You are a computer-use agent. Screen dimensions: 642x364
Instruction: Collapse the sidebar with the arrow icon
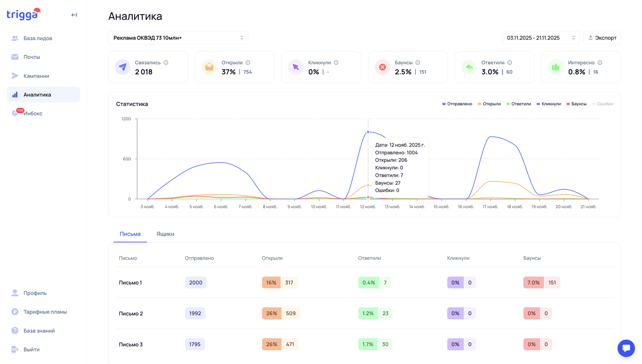74,15
